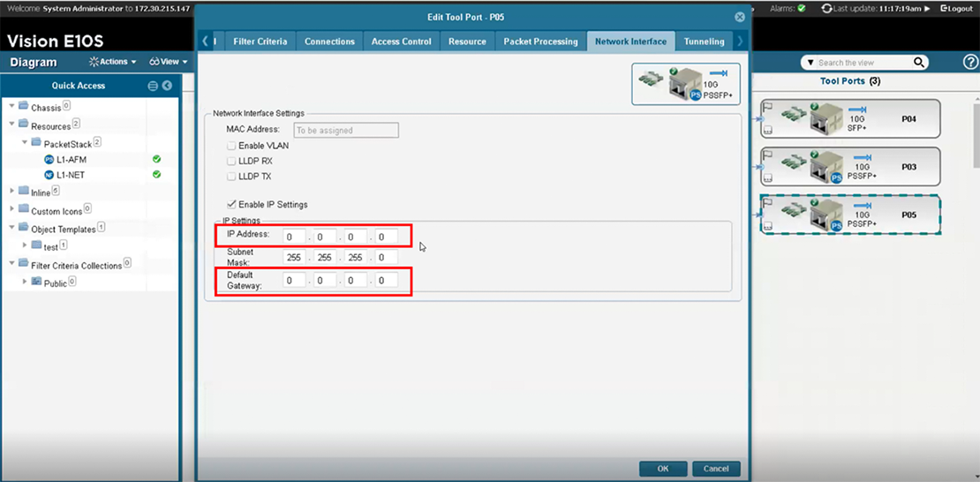Click the search magnifier icon
The height and width of the screenshot is (482, 980).
pos(919,63)
